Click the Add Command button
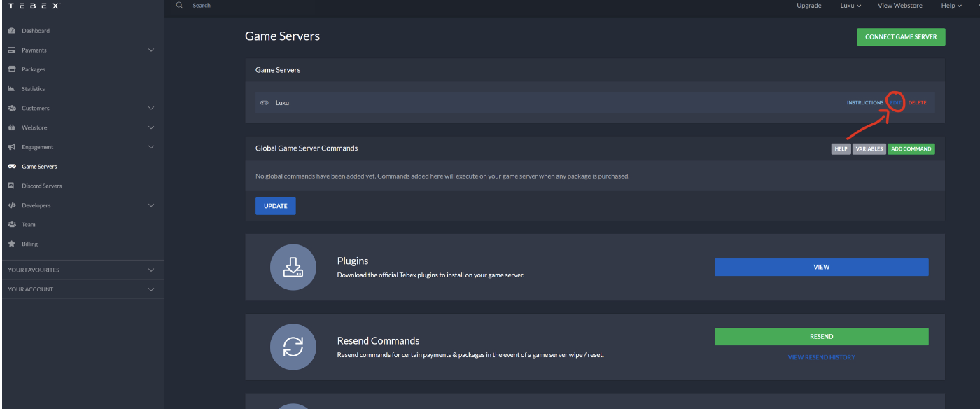 tap(911, 149)
